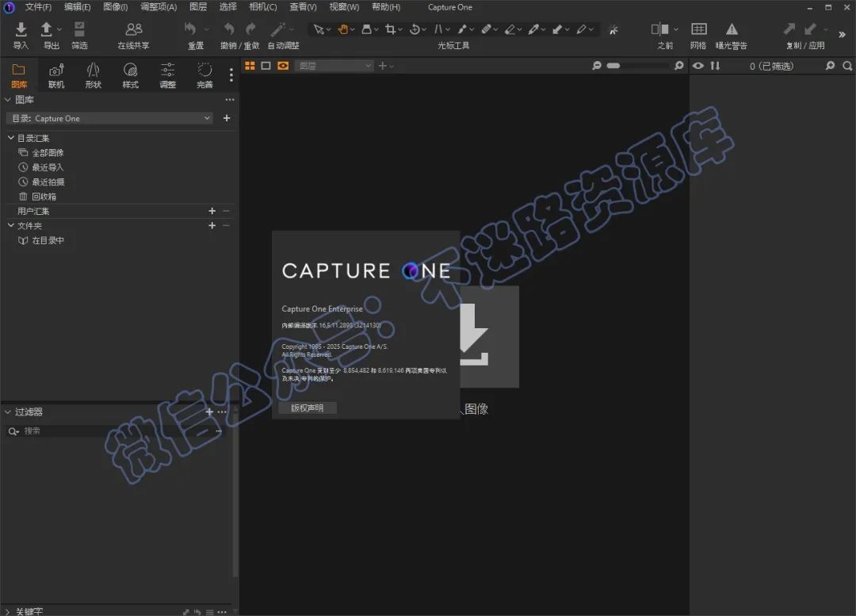This screenshot has height=616, width=856.
Task: Toggle Exposure Warning (曝光警告)
Action: pos(732,29)
